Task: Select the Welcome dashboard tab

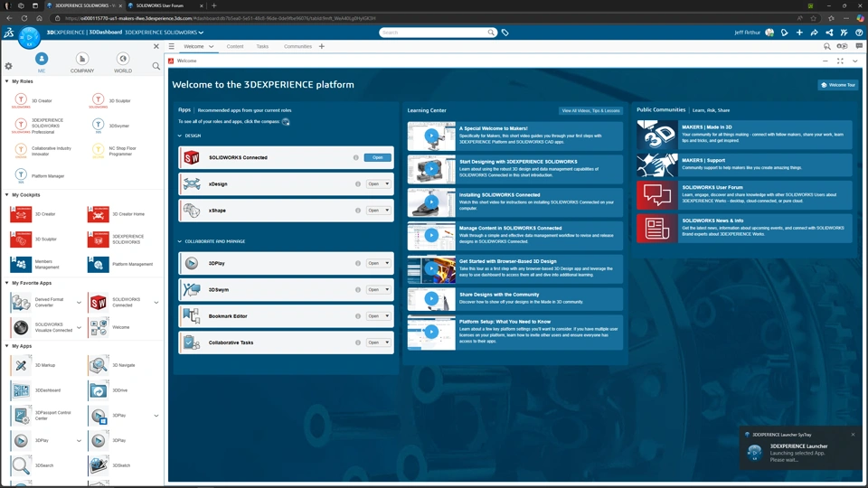Action: tap(193, 46)
